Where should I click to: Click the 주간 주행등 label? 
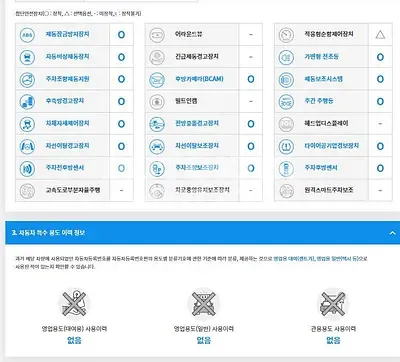(319, 101)
